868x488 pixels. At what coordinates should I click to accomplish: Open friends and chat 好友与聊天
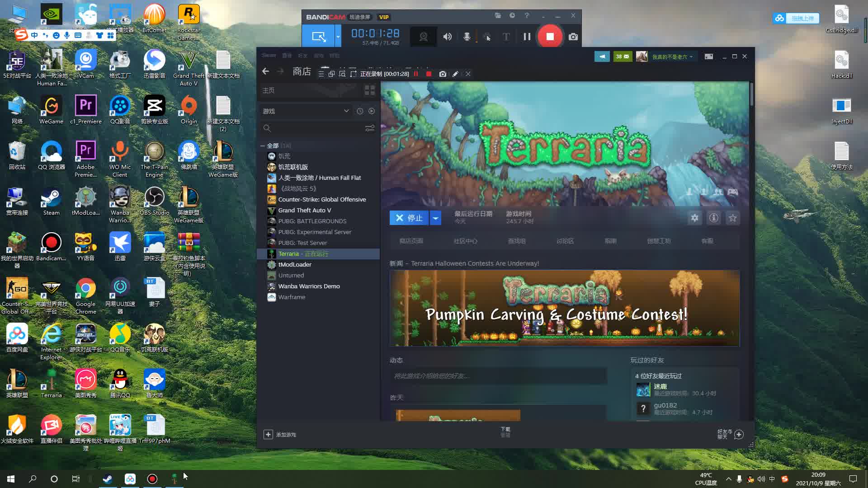pos(730,434)
